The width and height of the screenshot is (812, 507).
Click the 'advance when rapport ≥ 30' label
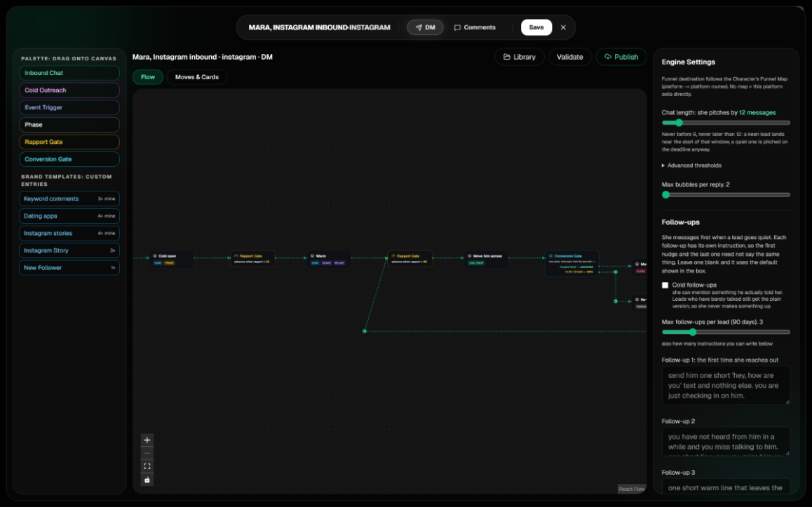tap(252, 262)
